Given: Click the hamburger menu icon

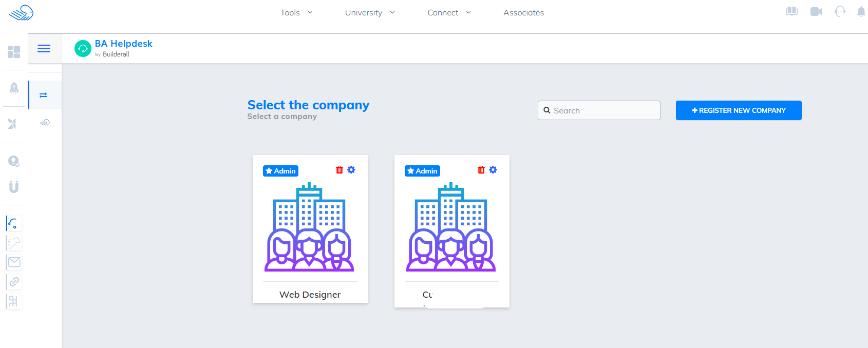Looking at the screenshot, I should click(44, 48).
